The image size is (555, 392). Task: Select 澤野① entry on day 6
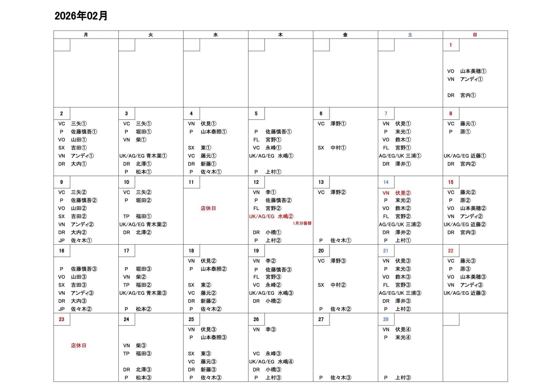pos(338,124)
